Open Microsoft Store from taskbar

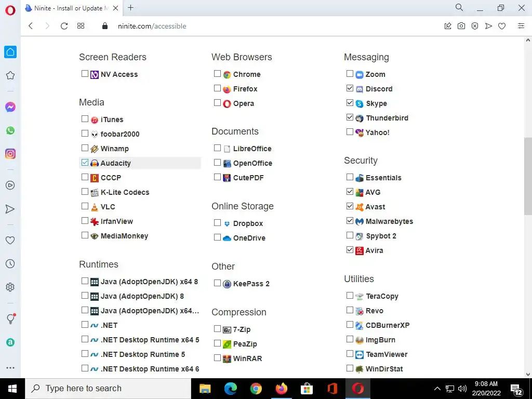click(307, 389)
